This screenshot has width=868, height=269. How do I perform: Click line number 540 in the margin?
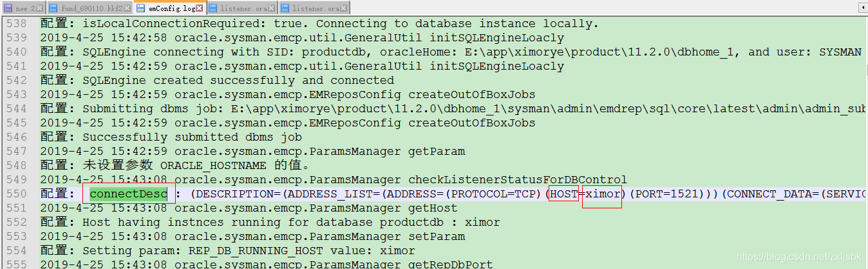[16, 52]
